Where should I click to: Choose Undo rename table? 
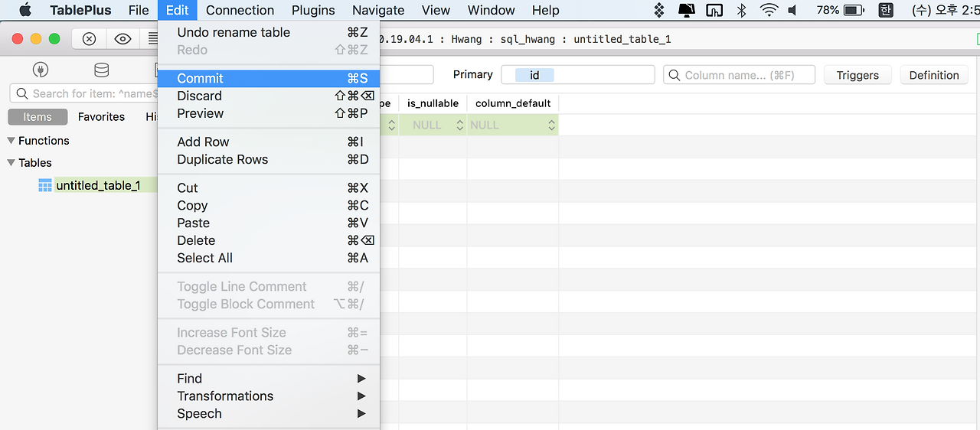268,32
